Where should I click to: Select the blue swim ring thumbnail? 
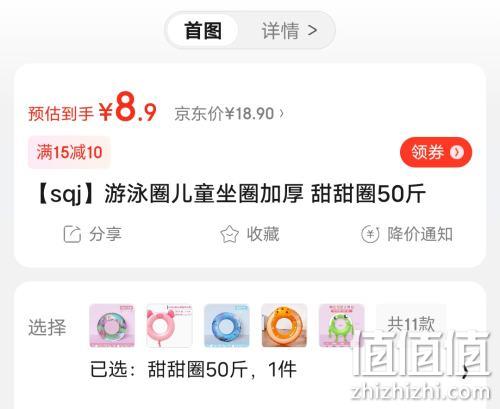point(227,325)
